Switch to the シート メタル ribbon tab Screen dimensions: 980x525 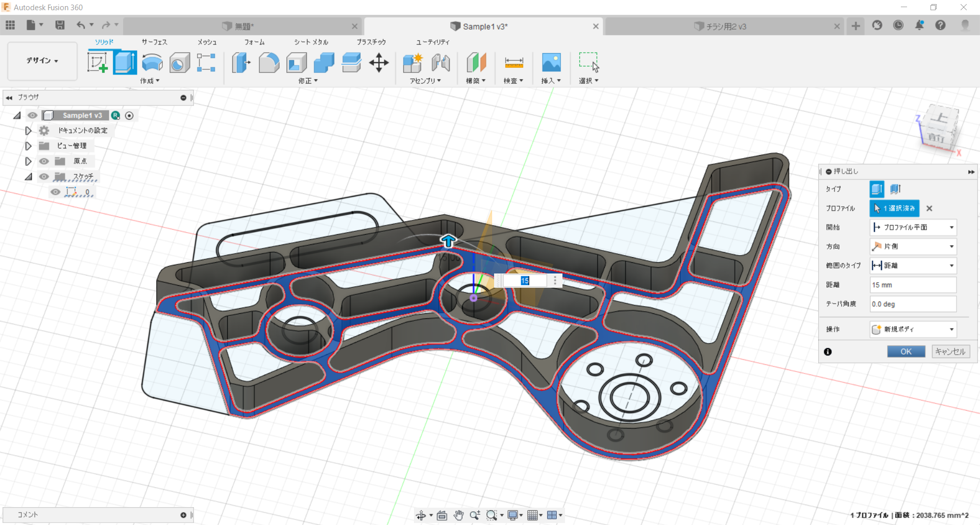311,42
